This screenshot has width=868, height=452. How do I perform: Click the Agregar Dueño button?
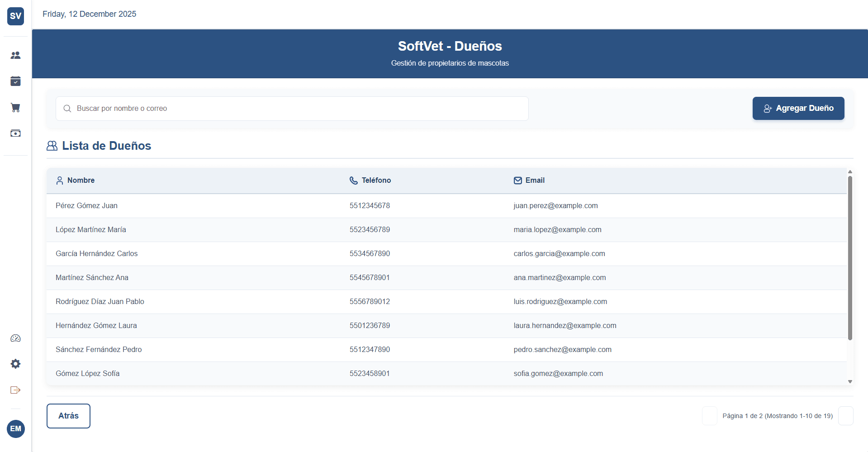pyautogui.click(x=798, y=108)
